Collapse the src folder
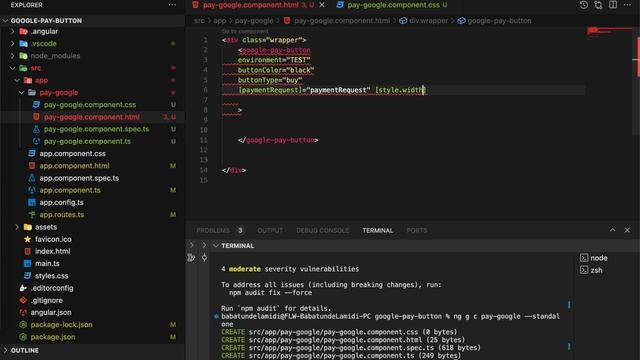This screenshot has height=360, width=640. [13, 68]
